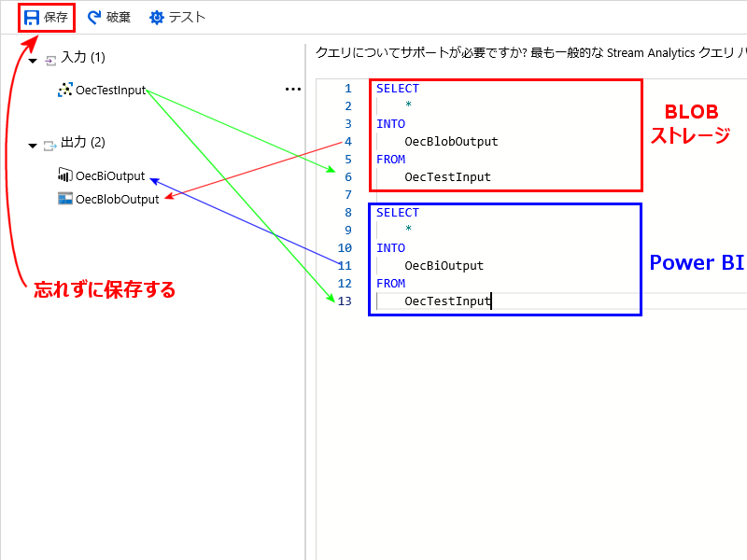The image size is (747, 560).
Task: Click the save (保存) floppy disk icon
Action: [32, 18]
